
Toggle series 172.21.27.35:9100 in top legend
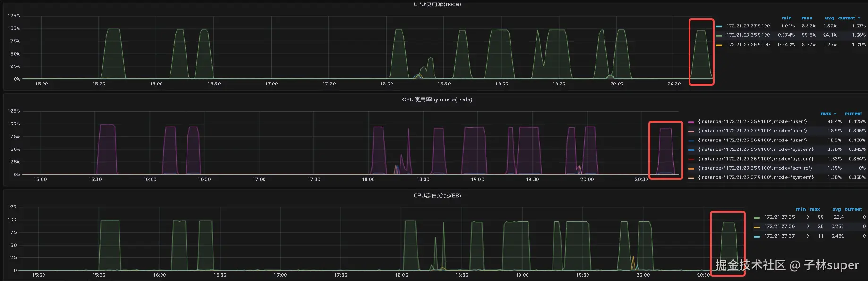[748, 35]
